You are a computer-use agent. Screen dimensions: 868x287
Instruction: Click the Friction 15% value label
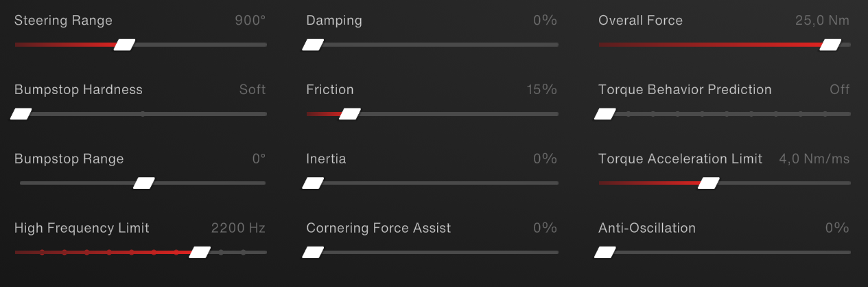[x=541, y=90]
